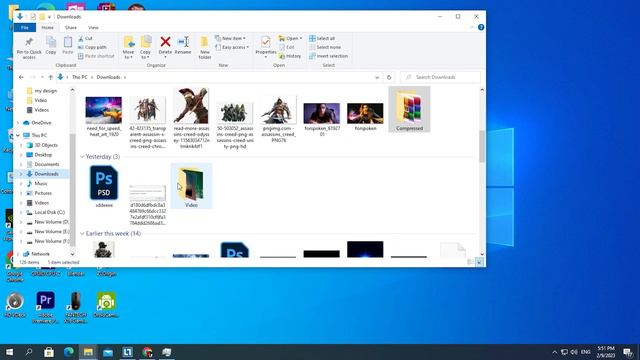Open the New item dropdown

[230, 38]
